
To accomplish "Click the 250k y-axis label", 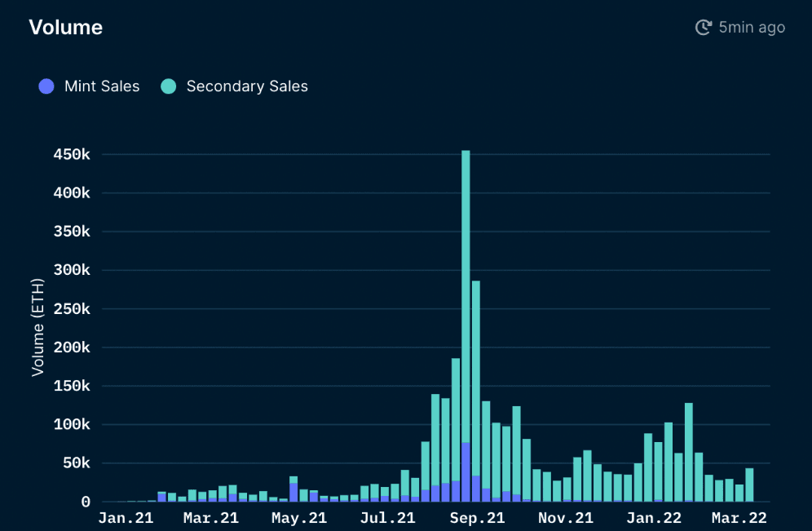I will pyautogui.click(x=73, y=309).
